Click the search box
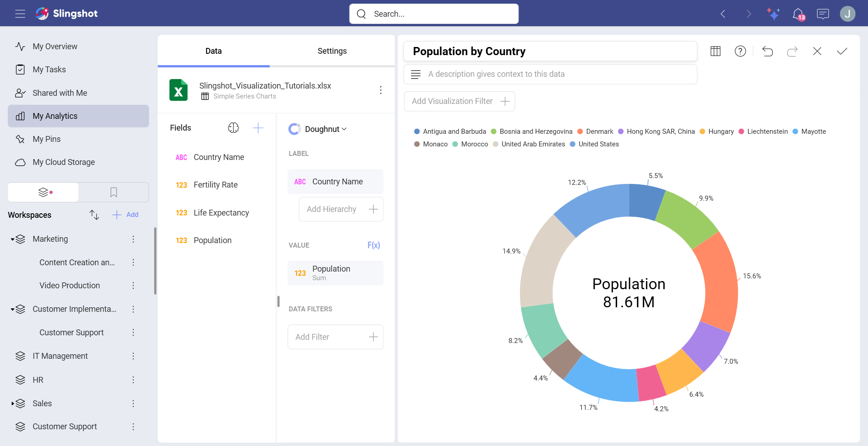 (434, 14)
